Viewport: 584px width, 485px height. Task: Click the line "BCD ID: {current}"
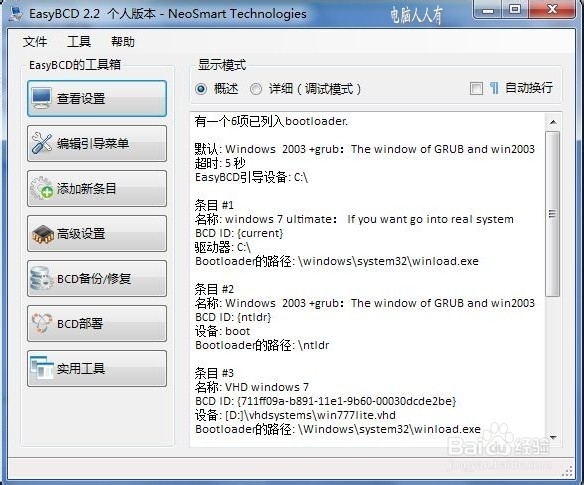(239, 233)
